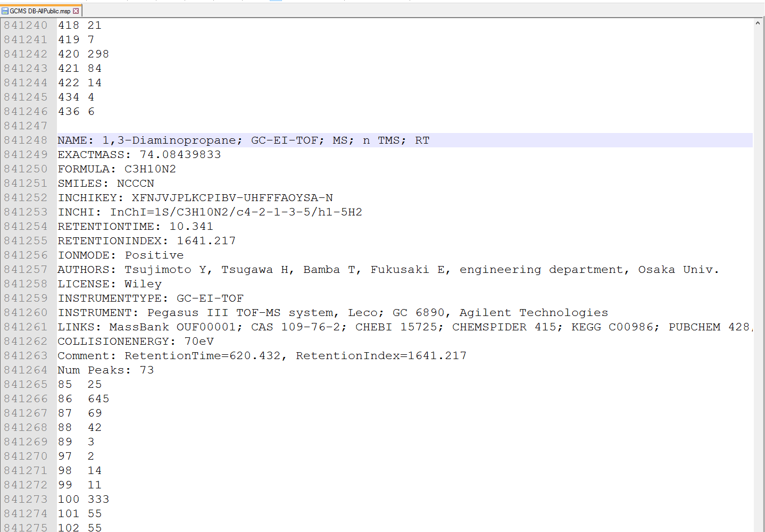Click the FORMULA C3H10N2 text
Screen dimensions: 765x532
[149, 169]
